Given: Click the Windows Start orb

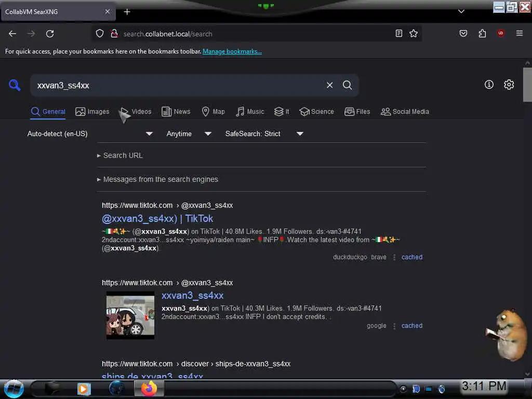Looking at the screenshot, I should tap(14, 389).
